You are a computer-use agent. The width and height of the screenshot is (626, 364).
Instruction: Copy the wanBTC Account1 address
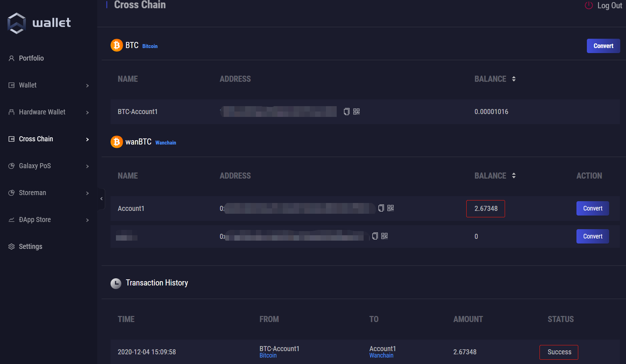pos(381,208)
